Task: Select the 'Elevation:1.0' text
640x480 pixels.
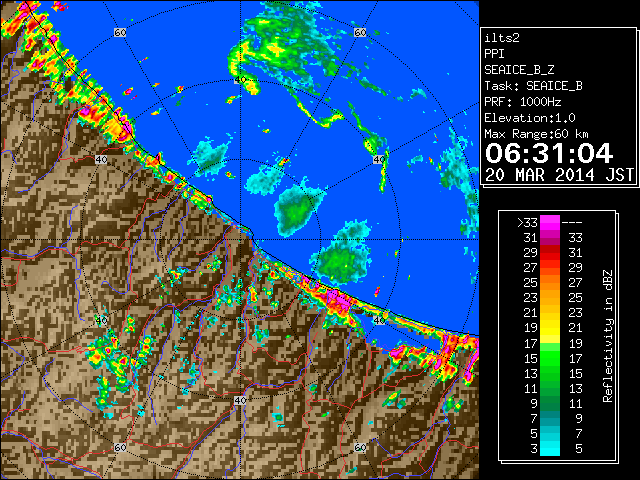Action: tap(530, 118)
